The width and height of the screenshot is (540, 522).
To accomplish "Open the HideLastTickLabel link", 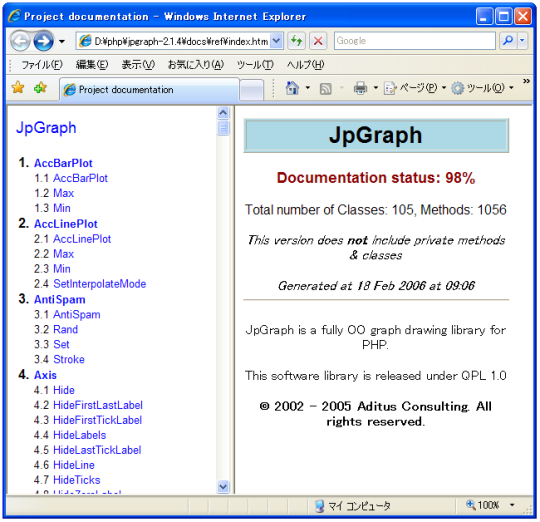I will click(x=97, y=450).
